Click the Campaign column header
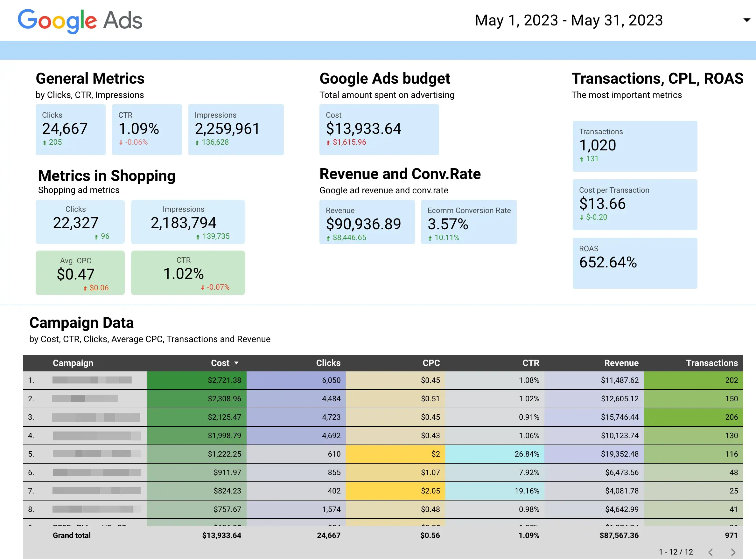Viewport: 756px width, 559px height. pos(73,363)
